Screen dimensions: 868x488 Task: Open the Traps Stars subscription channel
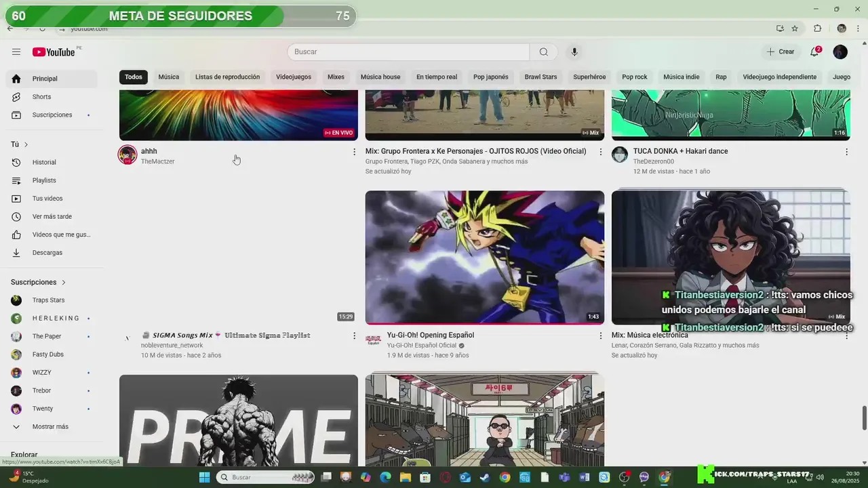click(x=52, y=300)
